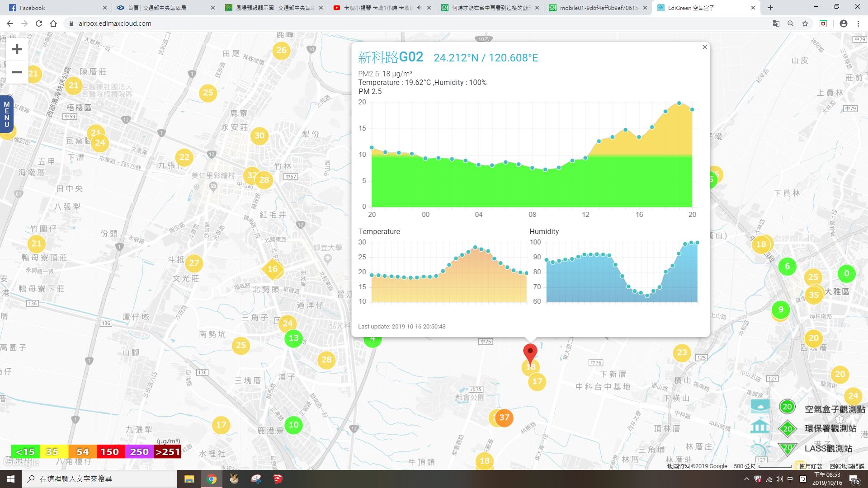The width and height of the screenshot is (868, 488).
Task: Click the EPA building icon in legend
Action: (x=760, y=426)
